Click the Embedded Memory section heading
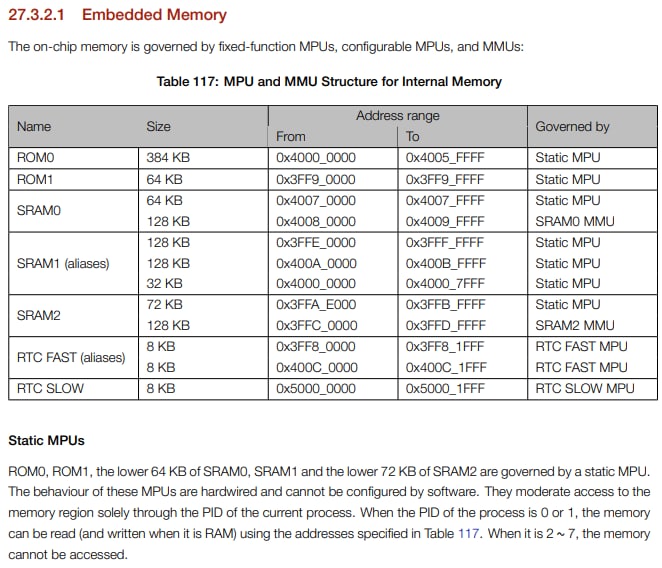The height and width of the screenshot is (568, 662). pyautogui.click(x=154, y=15)
